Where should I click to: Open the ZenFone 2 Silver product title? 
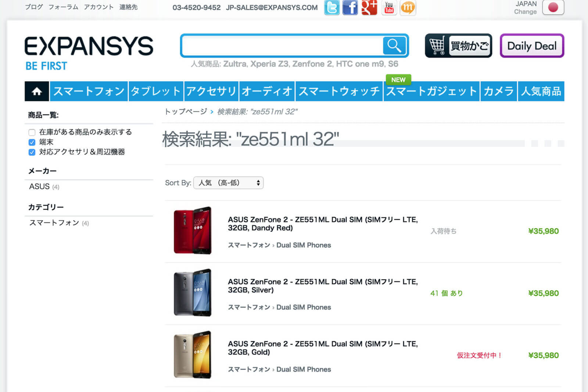323,286
